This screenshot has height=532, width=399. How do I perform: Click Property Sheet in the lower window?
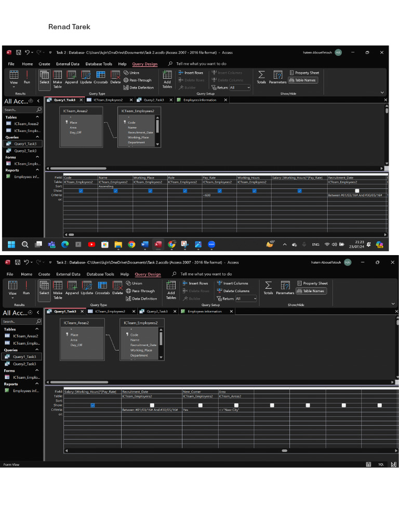pos(312,283)
